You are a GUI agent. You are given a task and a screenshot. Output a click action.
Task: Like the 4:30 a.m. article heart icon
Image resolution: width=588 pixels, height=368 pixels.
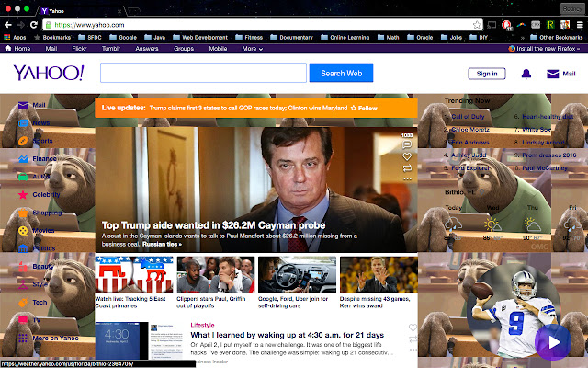tap(413, 328)
